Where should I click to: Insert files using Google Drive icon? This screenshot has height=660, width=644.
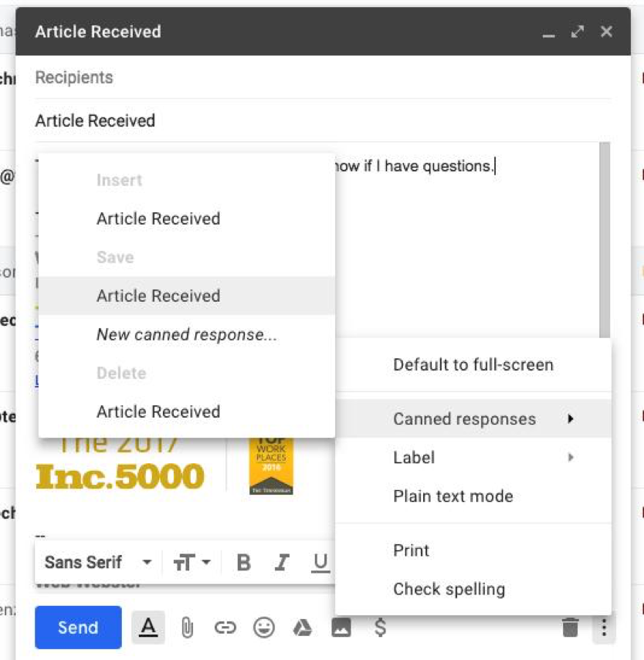pos(302,628)
